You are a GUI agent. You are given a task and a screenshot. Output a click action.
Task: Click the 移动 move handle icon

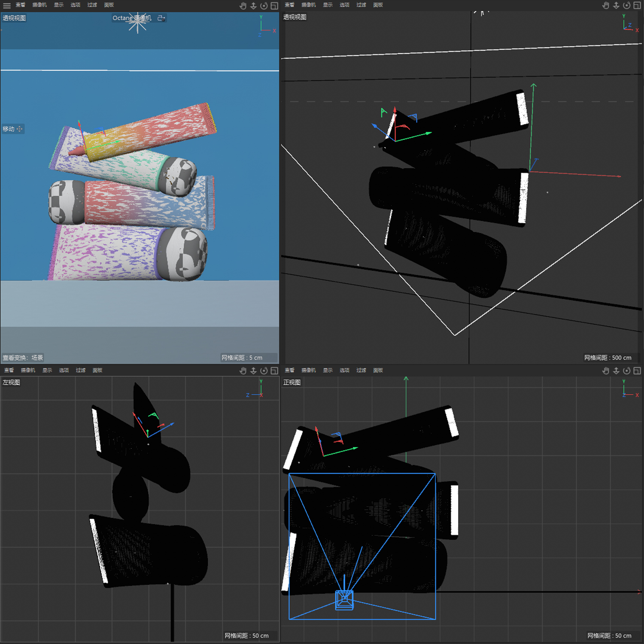[x=19, y=129]
